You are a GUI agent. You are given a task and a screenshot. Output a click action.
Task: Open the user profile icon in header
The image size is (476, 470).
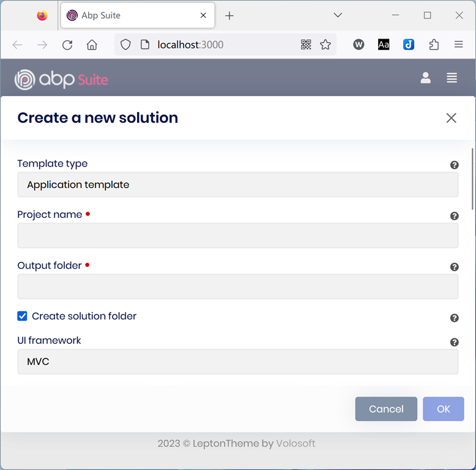point(425,78)
